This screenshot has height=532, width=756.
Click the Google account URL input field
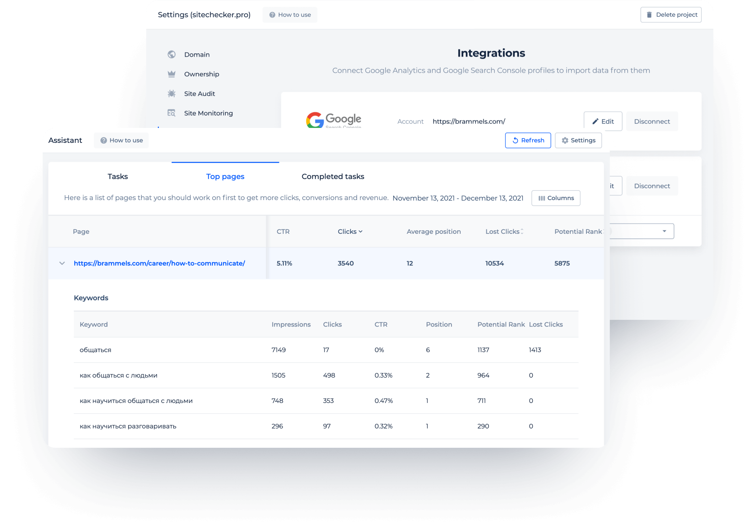click(x=469, y=121)
